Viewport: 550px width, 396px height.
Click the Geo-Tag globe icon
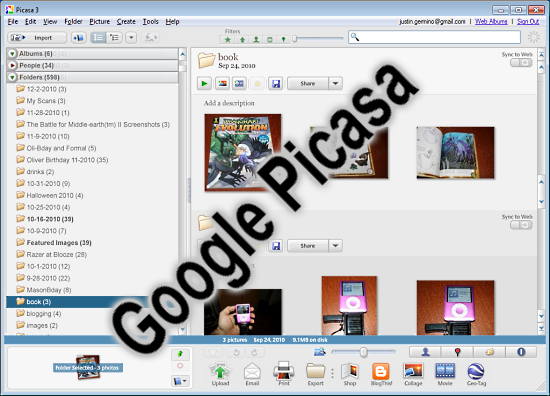(476, 374)
